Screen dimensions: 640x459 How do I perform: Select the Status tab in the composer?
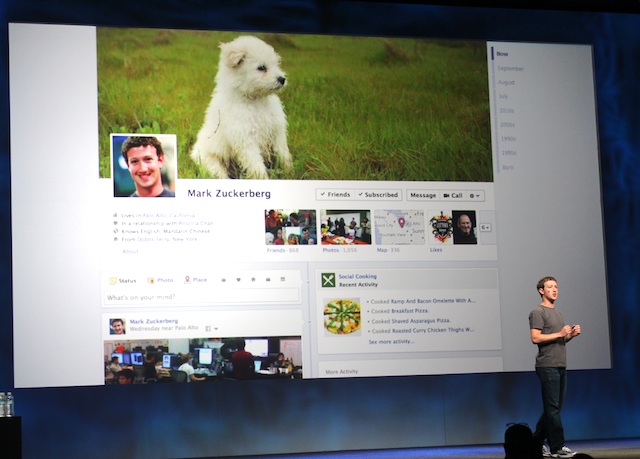click(123, 281)
